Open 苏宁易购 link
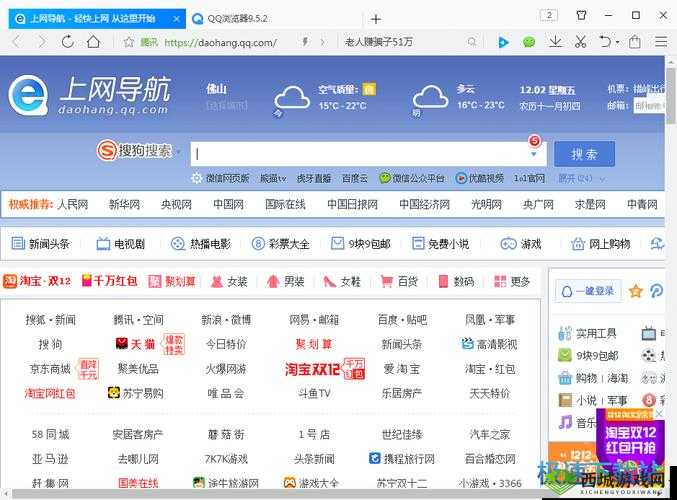Viewport: 677px width, 500px height. (x=136, y=393)
